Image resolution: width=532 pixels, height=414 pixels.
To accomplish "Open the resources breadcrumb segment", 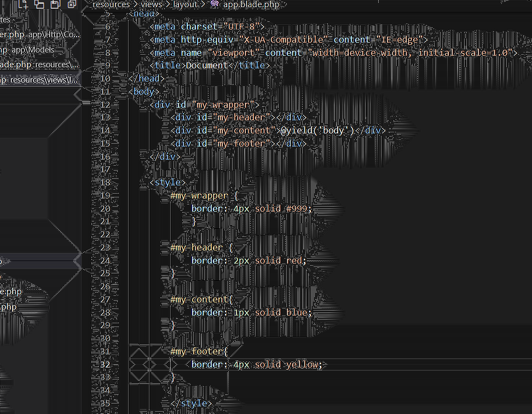I will coord(111,4).
